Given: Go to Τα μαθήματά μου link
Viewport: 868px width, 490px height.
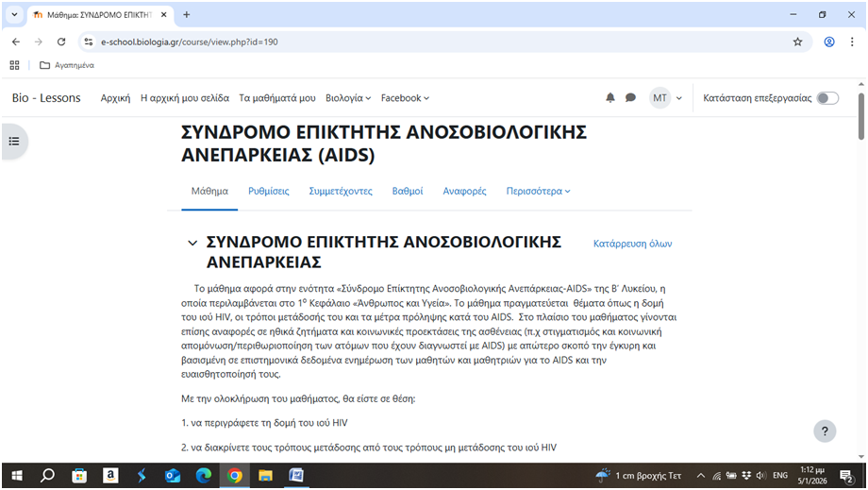Looking at the screenshot, I should [x=276, y=98].
